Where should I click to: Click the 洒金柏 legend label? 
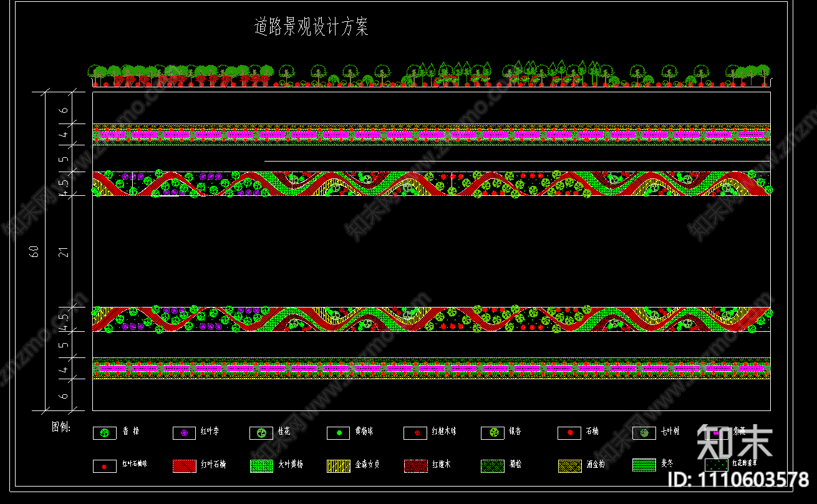[x=596, y=464]
